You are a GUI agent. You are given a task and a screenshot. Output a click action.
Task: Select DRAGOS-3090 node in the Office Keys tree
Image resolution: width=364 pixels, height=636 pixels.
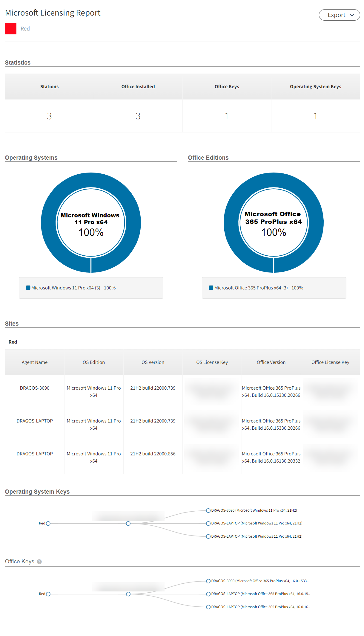(208, 581)
